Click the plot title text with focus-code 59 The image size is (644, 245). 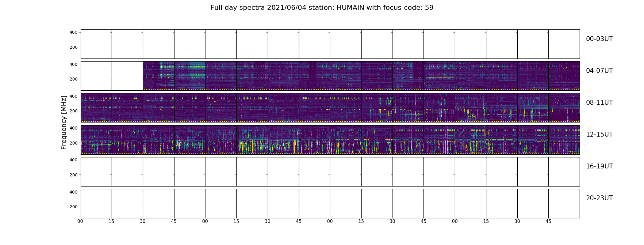click(x=322, y=8)
